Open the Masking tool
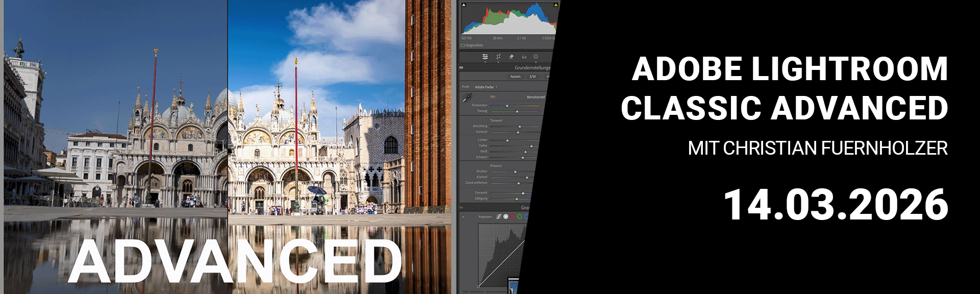The height and width of the screenshot is (294, 980). pos(535,57)
